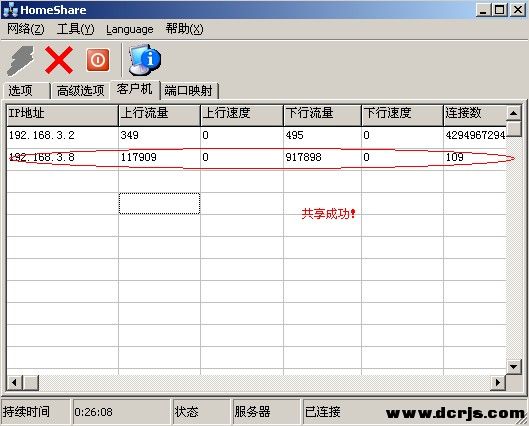Viewport: 529px width, 426px height.
Task: Switch to the 端口映射 tab
Action: [190, 91]
